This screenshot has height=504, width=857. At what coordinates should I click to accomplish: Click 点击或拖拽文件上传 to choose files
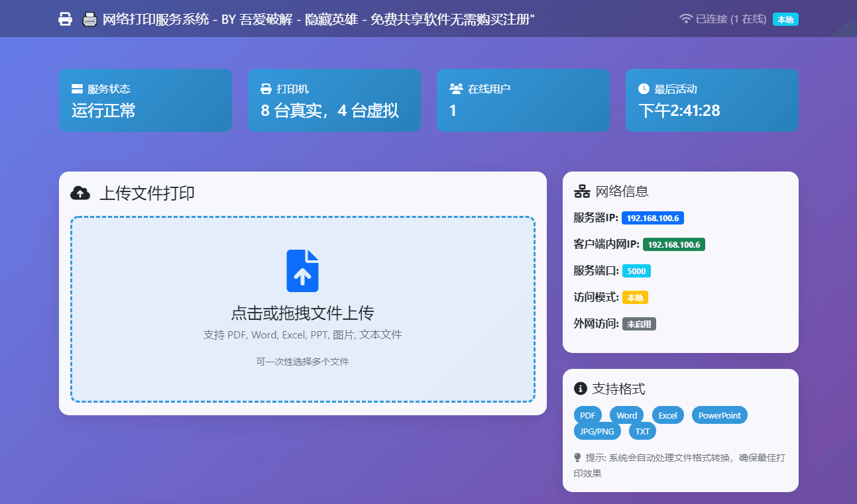click(x=302, y=313)
